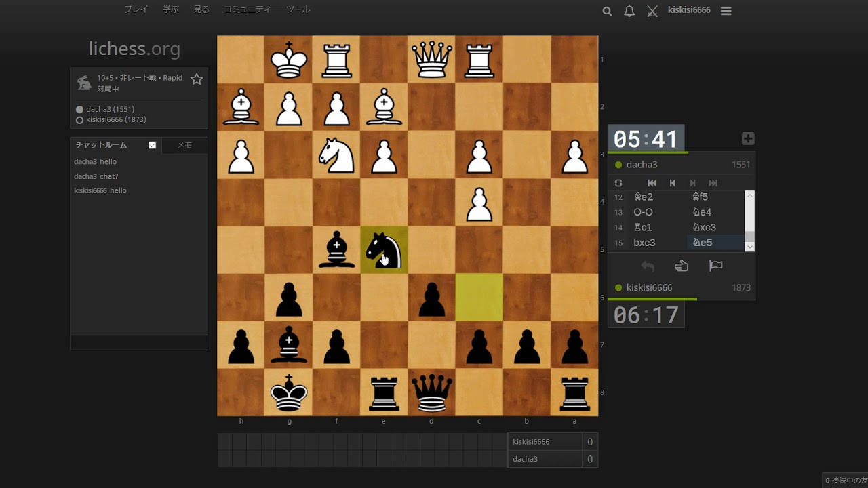Click into the chat message input field

point(139,342)
